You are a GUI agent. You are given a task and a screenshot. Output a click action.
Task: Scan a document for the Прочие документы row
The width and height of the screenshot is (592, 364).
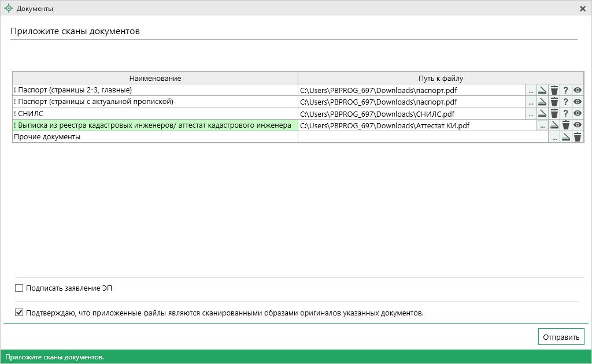click(565, 137)
